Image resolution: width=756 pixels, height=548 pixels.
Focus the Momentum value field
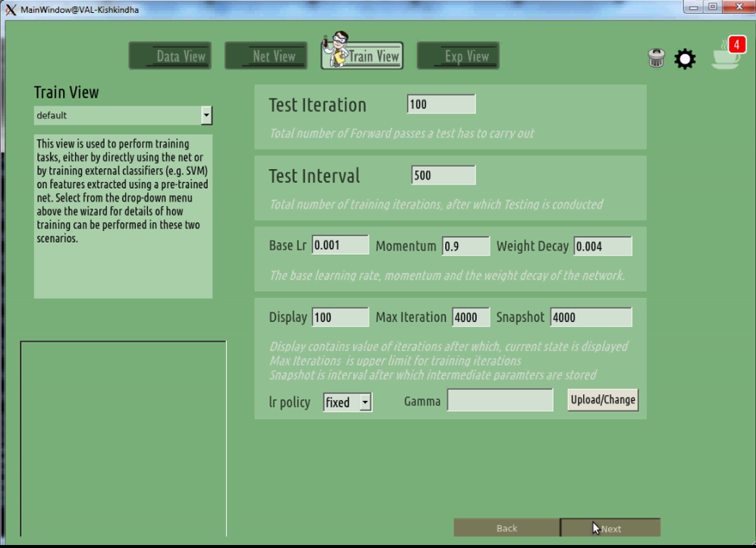(466, 246)
